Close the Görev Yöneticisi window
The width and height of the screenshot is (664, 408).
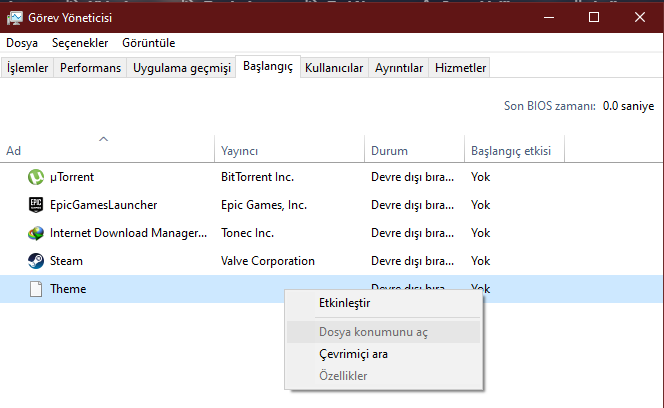click(x=640, y=17)
